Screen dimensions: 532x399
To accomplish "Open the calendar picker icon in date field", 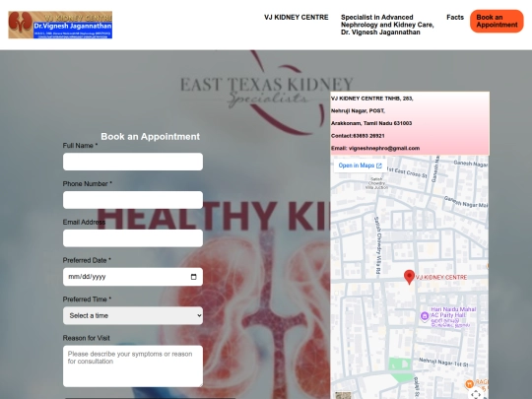I will (194, 277).
